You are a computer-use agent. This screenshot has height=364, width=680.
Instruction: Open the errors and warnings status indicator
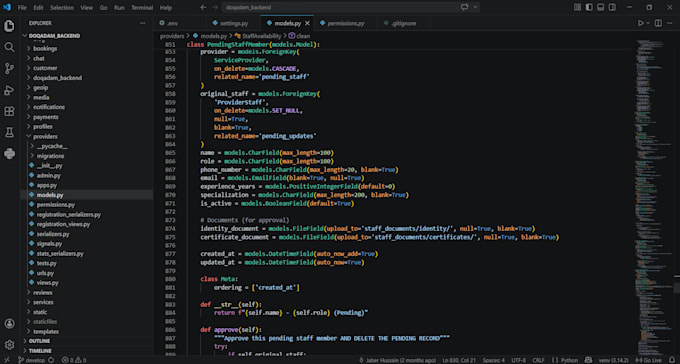tap(74, 360)
